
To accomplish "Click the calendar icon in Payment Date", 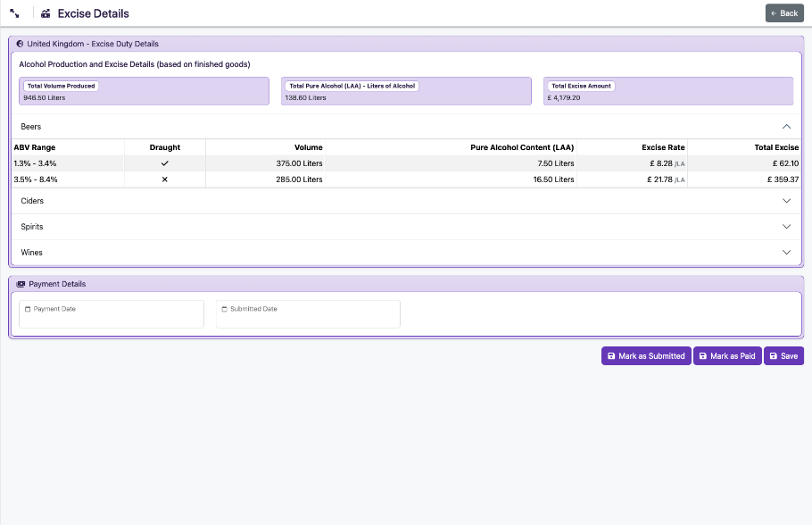I will [28, 309].
